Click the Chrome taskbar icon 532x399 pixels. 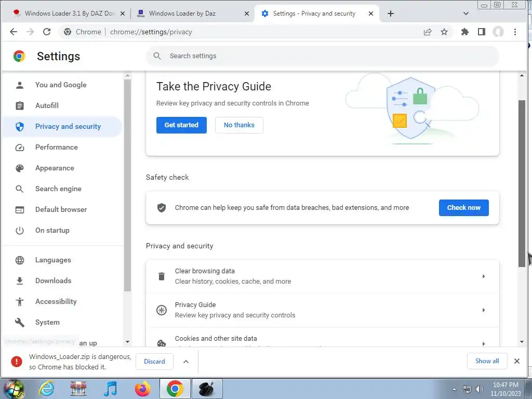[x=175, y=389]
